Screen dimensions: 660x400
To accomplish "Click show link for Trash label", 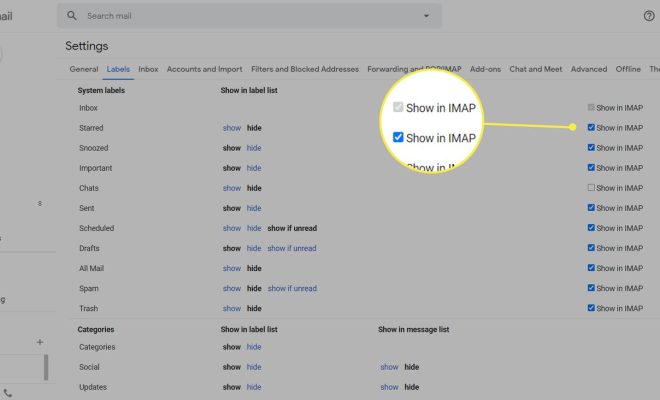I will [x=232, y=309].
